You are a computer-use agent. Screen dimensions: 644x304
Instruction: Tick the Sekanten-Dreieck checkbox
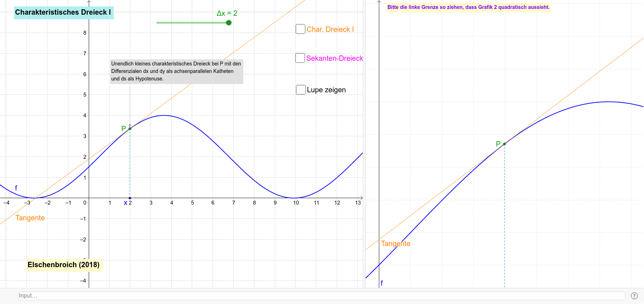(x=300, y=58)
